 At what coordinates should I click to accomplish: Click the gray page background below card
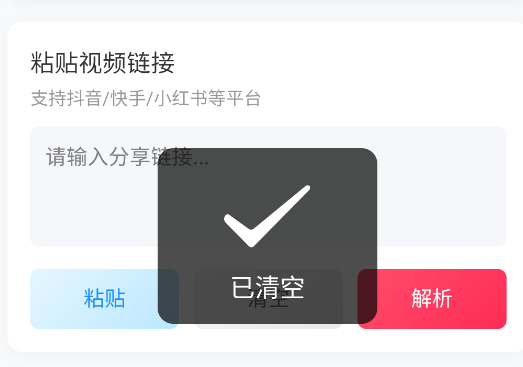[262, 360]
